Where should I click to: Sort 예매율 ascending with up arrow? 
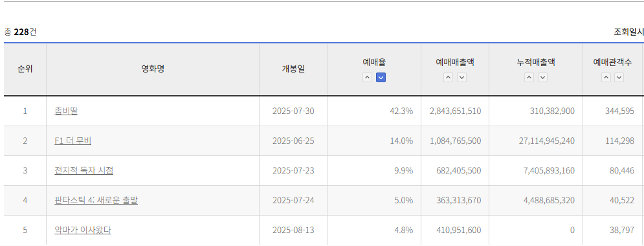(367, 77)
